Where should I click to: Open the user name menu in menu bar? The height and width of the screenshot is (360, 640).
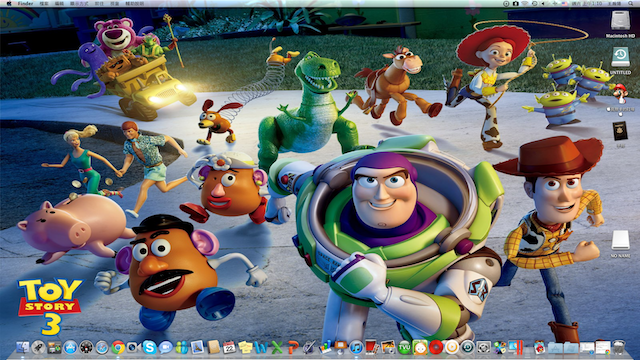[x=615, y=3]
